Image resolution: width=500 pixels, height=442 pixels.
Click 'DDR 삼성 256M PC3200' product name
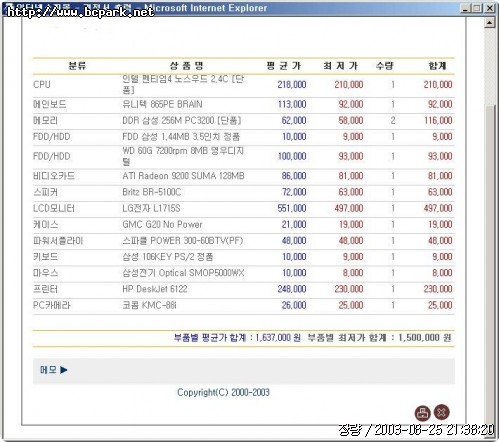182,120
